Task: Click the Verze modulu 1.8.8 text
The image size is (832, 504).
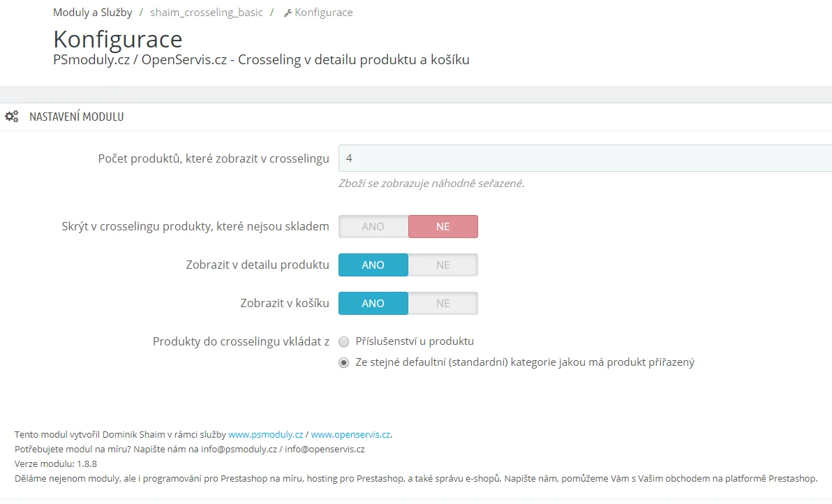Action: 55,464
